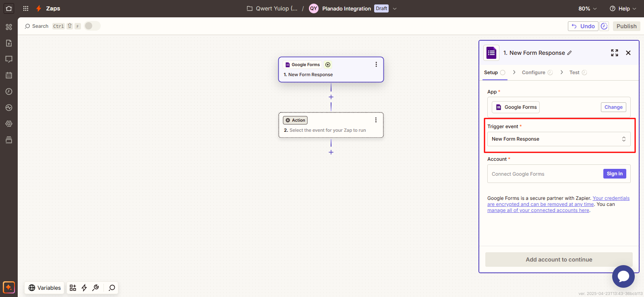Open the clock history icon in the sidebar

(9, 91)
